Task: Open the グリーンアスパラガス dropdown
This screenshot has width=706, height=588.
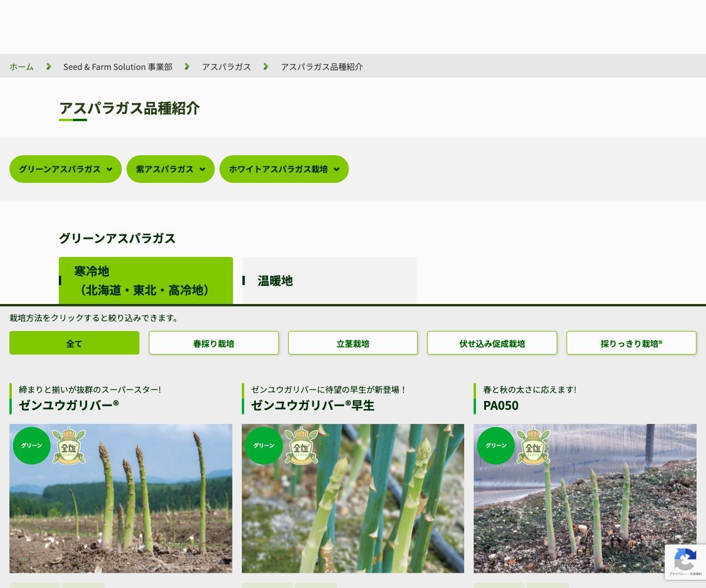Action: [65, 169]
